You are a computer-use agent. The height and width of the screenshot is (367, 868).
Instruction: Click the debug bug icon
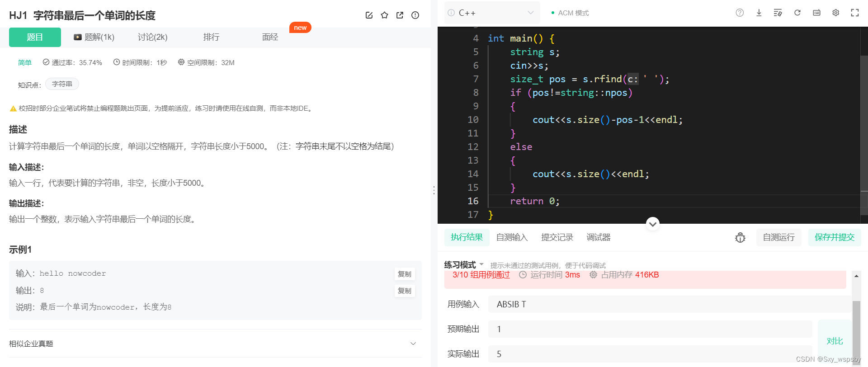pos(740,237)
